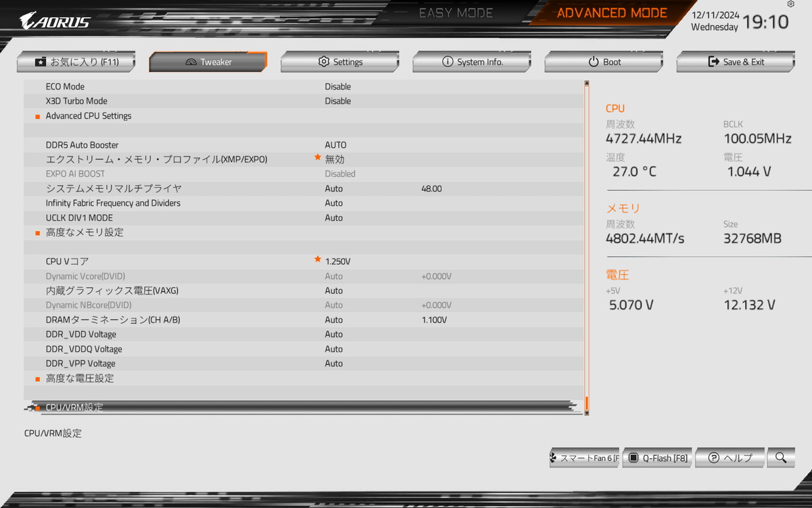Change DRAMターミネーション(CH A/B) Auto value
The image size is (812, 508).
click(x=334, y=320)
